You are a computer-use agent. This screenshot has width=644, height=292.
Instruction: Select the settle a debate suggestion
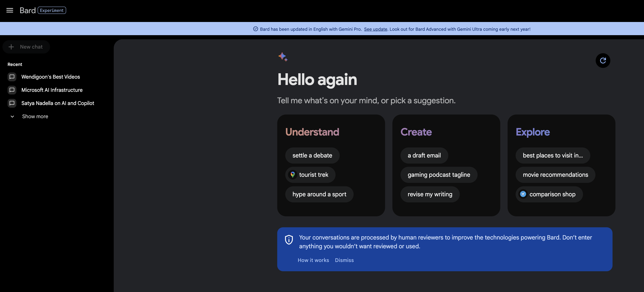312,155
